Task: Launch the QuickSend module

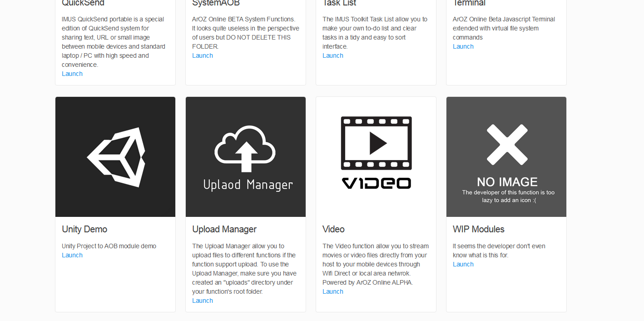Action: [72, 74]
